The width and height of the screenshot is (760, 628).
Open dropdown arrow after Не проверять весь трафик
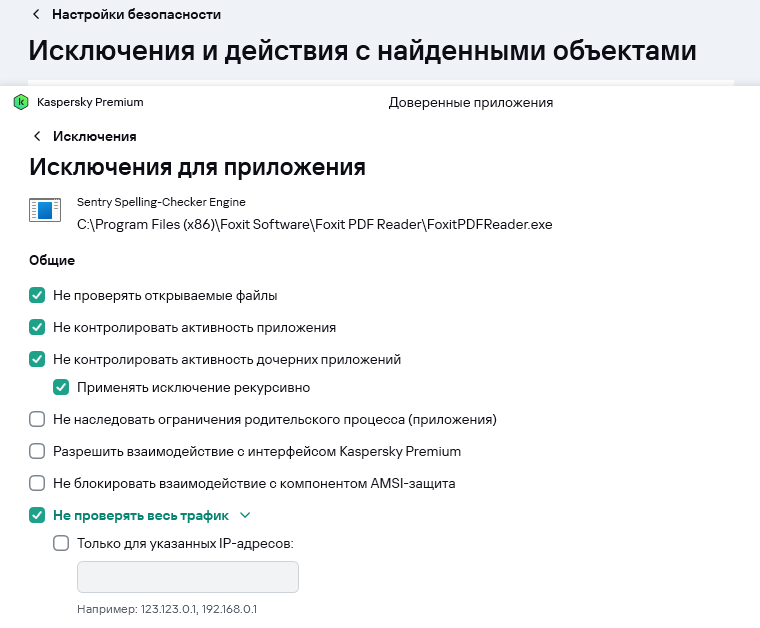(244, 515)
